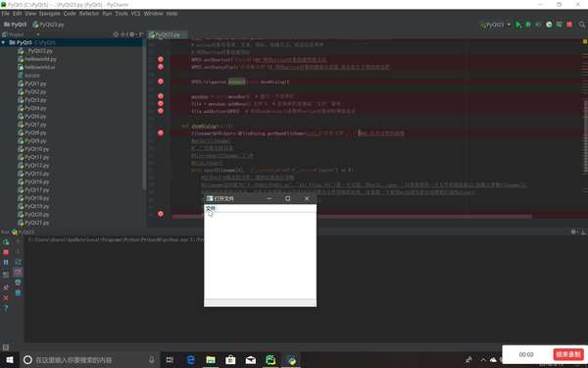
Task: Open Search Everywhere magnifier icon
Action: (582, 25)
